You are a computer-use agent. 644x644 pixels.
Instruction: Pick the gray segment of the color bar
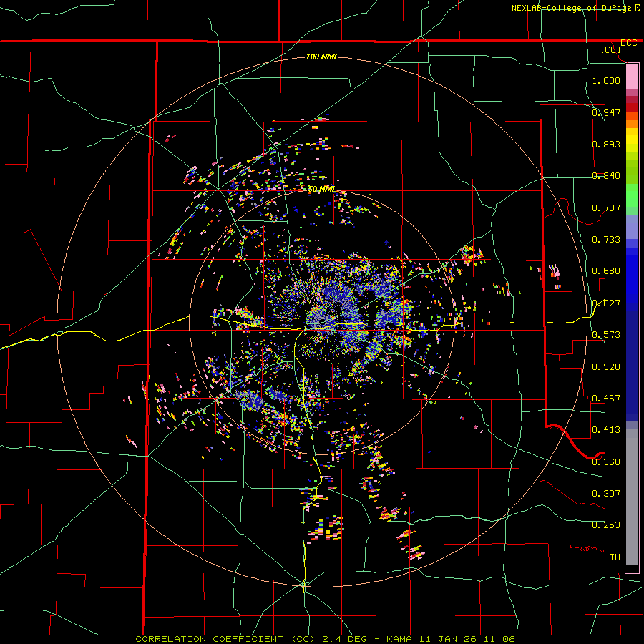click(632, 497)
